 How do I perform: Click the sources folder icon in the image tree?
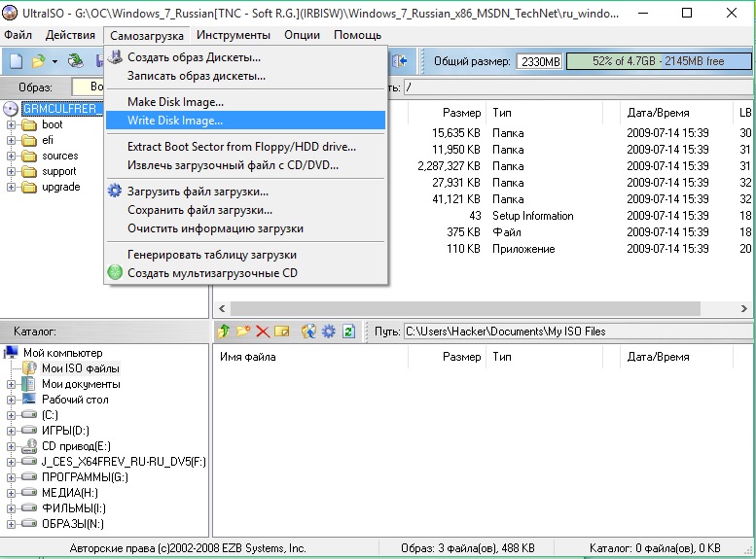tap(29, 157)
